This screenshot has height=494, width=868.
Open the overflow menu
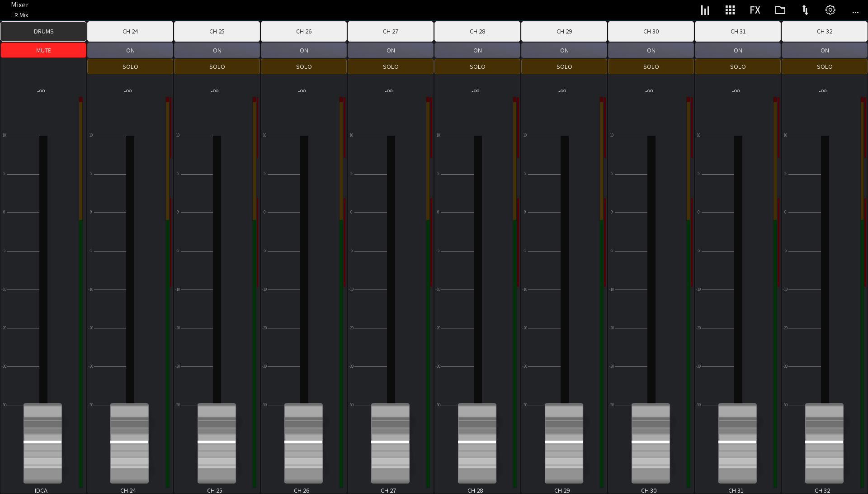(855, 12)
